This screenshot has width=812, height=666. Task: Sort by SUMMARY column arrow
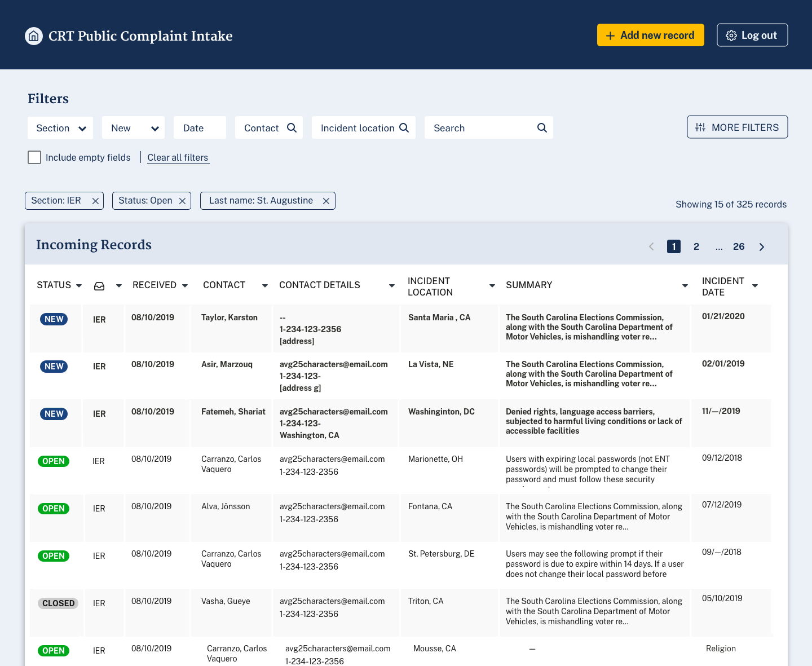(685, 286)
